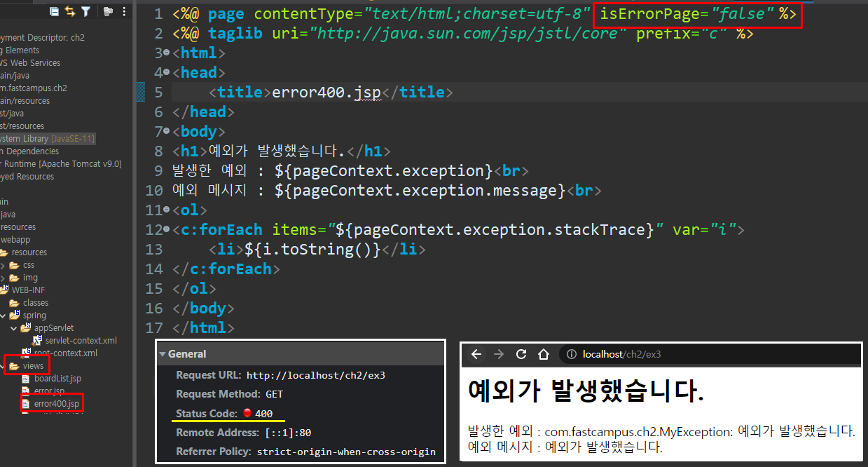Screen dimensions: 868x467
Task: Click the 예외 메시지 line in browser
Action: pos(565,447)
